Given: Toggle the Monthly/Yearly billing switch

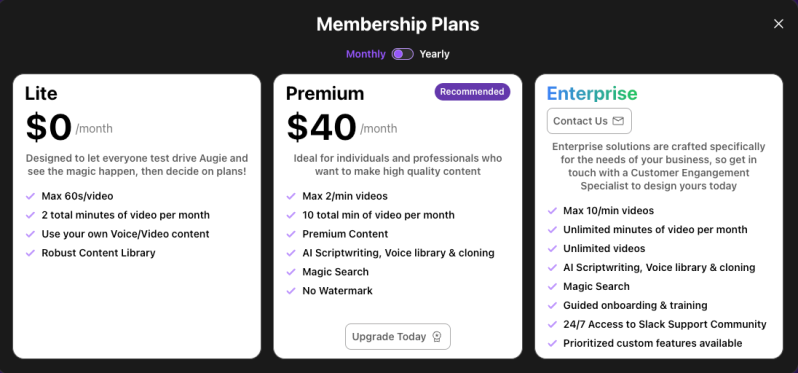Looking at the screenshot, I should (x=403, y=54).
